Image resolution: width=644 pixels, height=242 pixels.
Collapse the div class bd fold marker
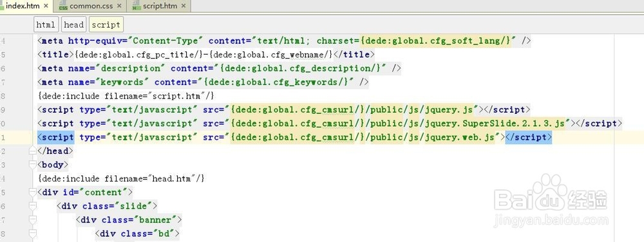point(33,234)
